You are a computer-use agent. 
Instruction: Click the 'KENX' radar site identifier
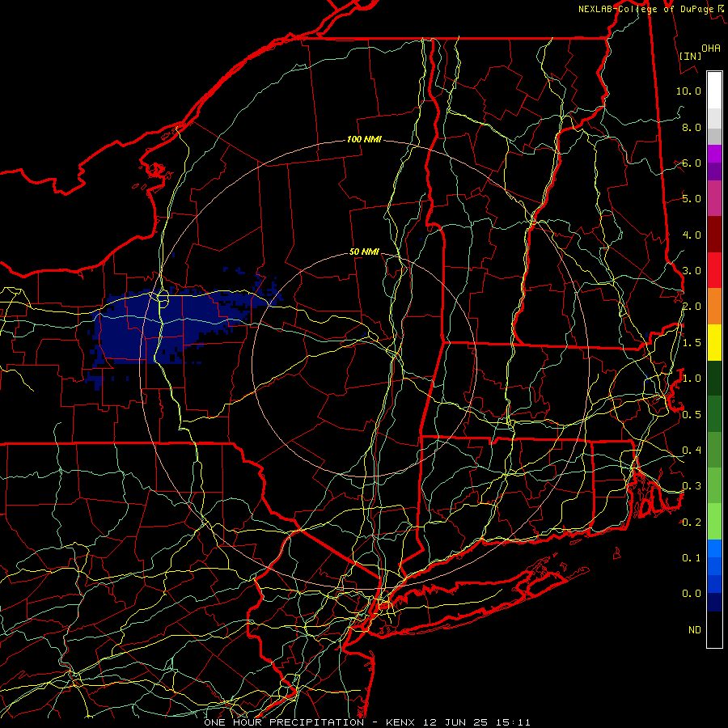coord(401,722)
